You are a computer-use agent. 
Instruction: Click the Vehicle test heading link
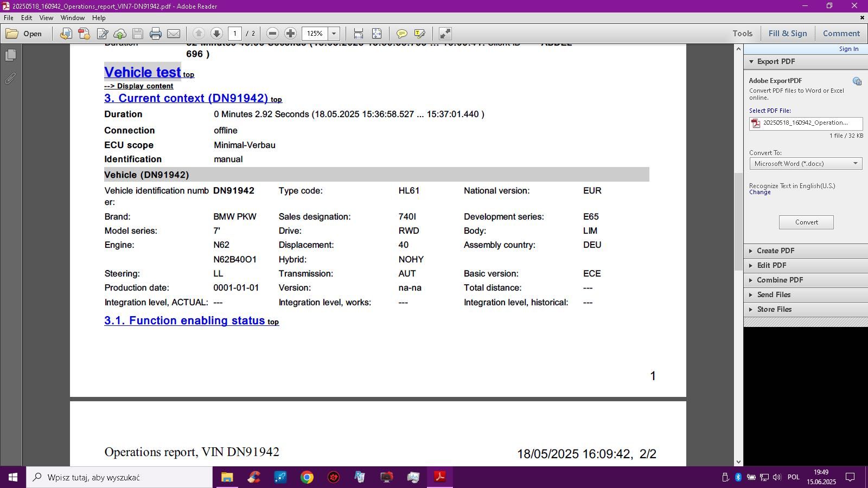[143, 72]
